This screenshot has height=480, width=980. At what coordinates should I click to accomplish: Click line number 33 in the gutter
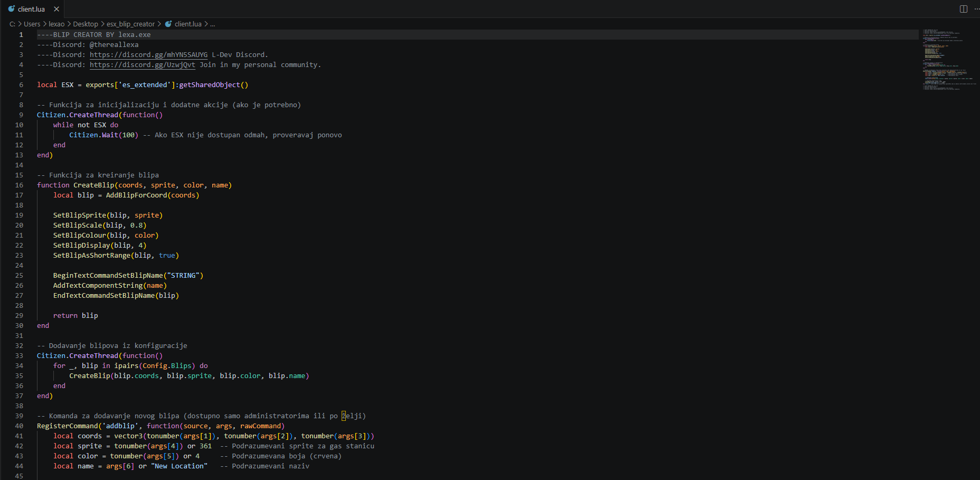coord(19,356)
